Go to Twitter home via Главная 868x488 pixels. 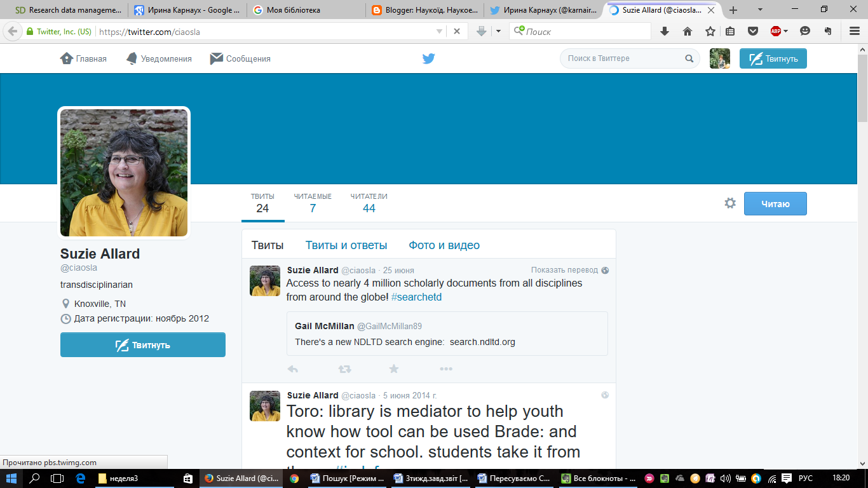click(x=83, y=58)
